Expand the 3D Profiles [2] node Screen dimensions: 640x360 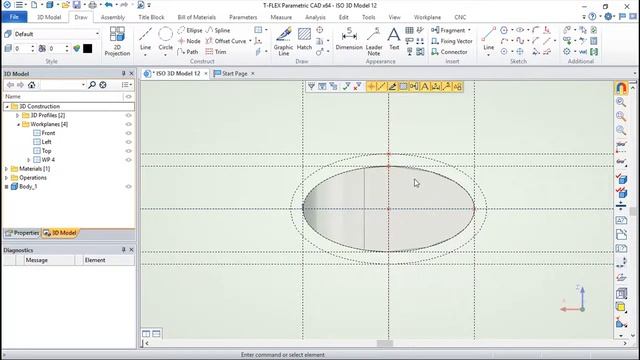click(18, 116)
